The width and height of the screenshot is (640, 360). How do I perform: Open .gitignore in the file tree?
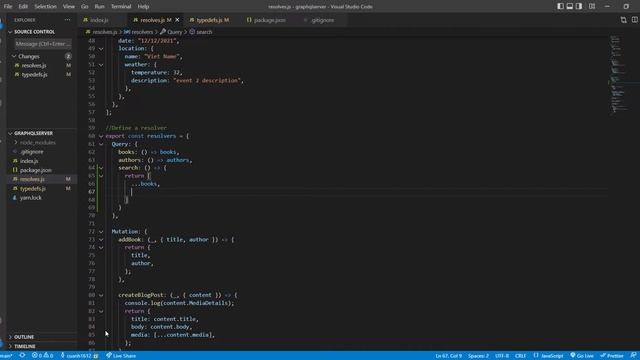coord(32,152)
